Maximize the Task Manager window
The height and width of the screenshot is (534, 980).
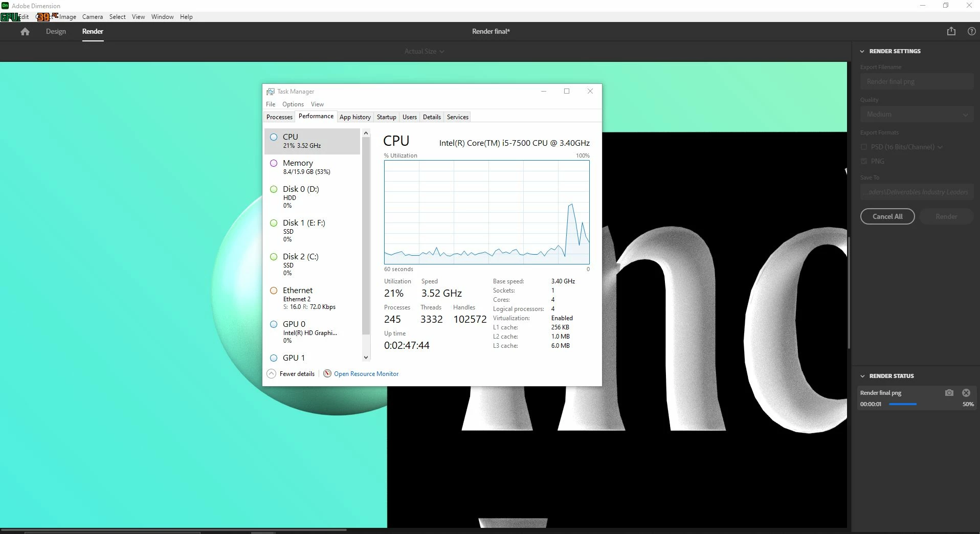coord(566,91)
